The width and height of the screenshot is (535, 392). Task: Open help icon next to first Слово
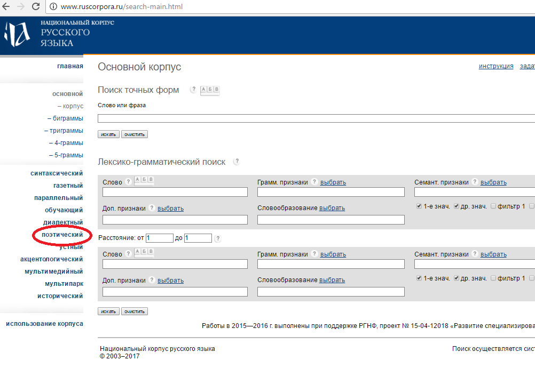click(128, 182)
